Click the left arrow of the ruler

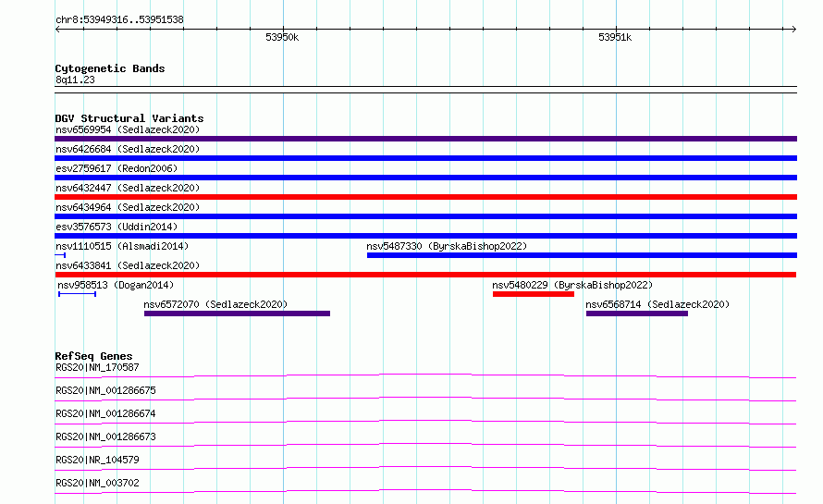pyautogui.click(x=57, y=30)
